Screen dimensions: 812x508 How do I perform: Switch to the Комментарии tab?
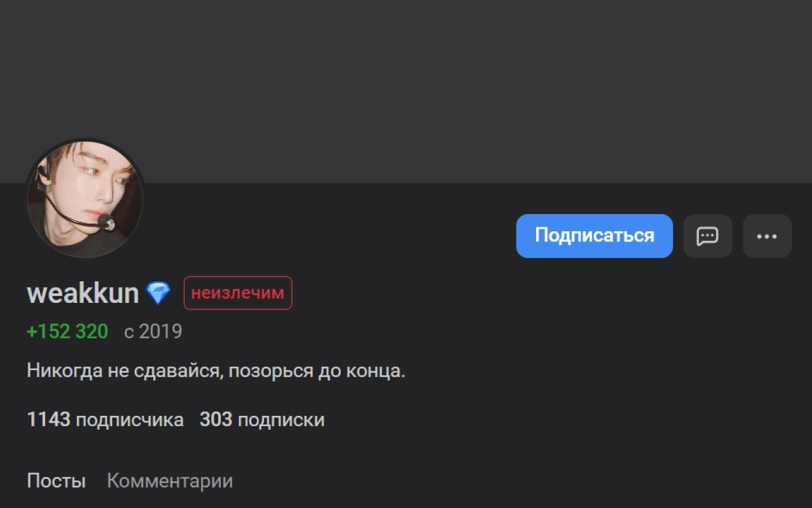169,481
